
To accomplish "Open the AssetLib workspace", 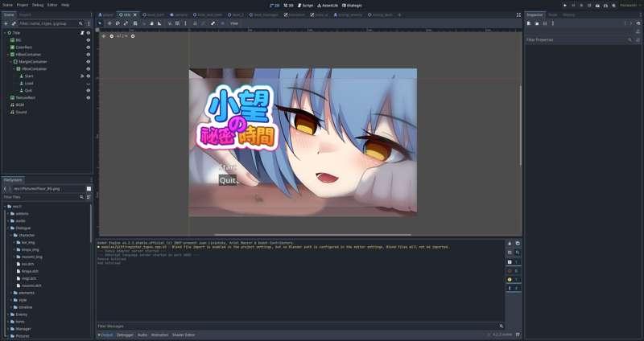I will (x=328, y=6).
